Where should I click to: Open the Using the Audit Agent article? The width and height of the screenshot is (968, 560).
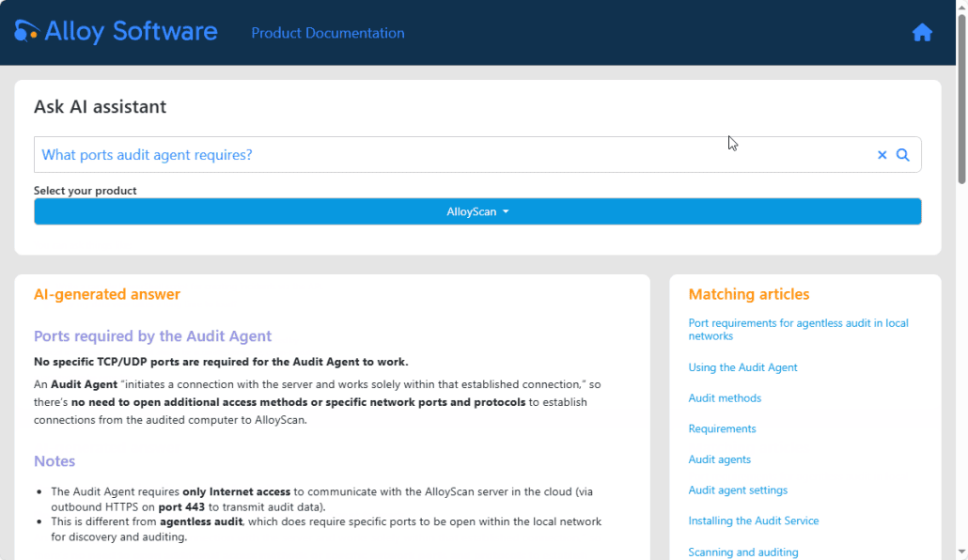(x=742, y=367)
